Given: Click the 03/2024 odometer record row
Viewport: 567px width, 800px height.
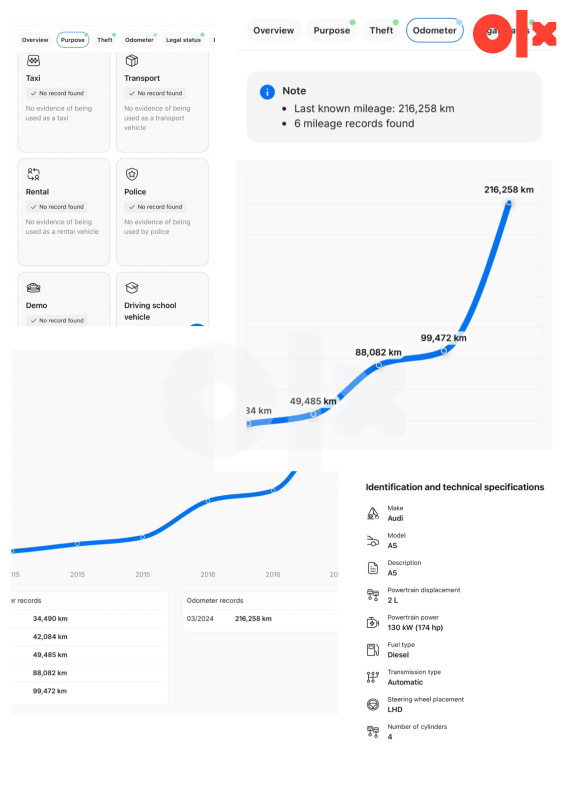Looking at the screenshot, I should (x=260, y=618).
